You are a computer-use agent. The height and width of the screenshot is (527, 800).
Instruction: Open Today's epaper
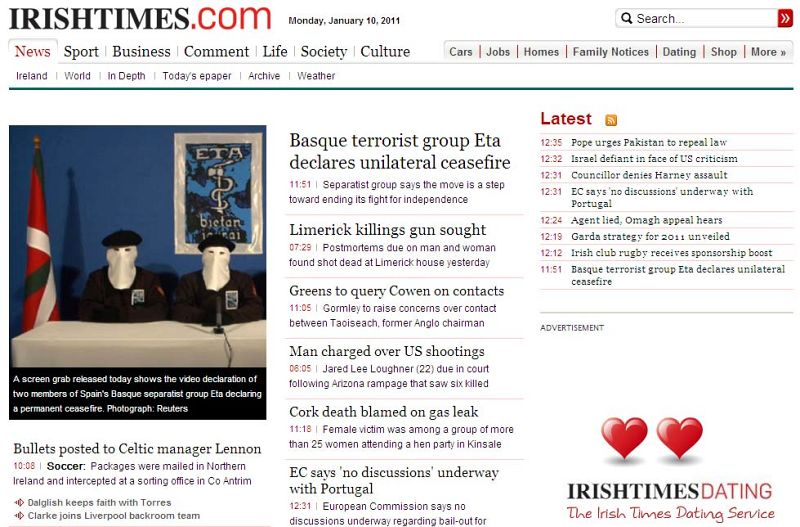[197, 76]
